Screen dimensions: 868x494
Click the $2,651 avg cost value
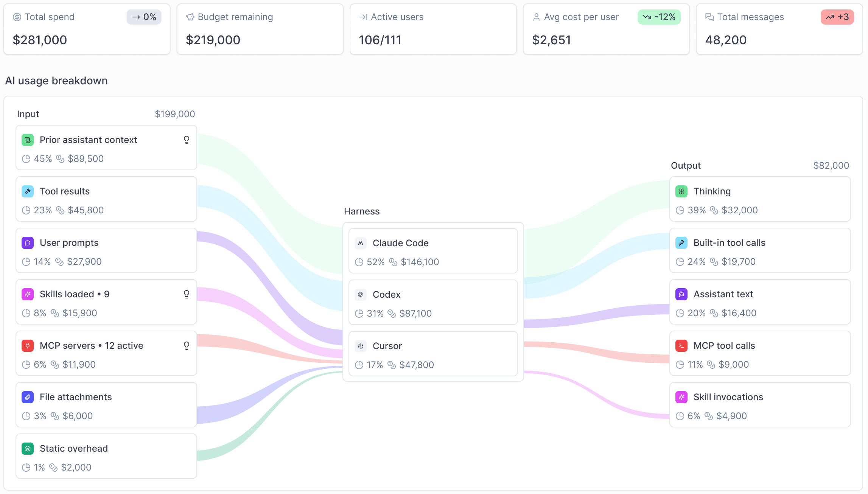tap(551, 40)
